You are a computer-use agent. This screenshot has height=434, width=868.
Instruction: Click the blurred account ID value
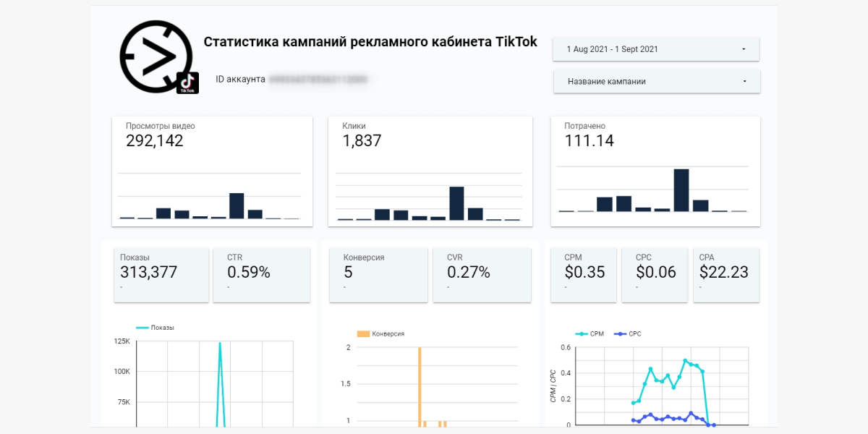(318, 79)
